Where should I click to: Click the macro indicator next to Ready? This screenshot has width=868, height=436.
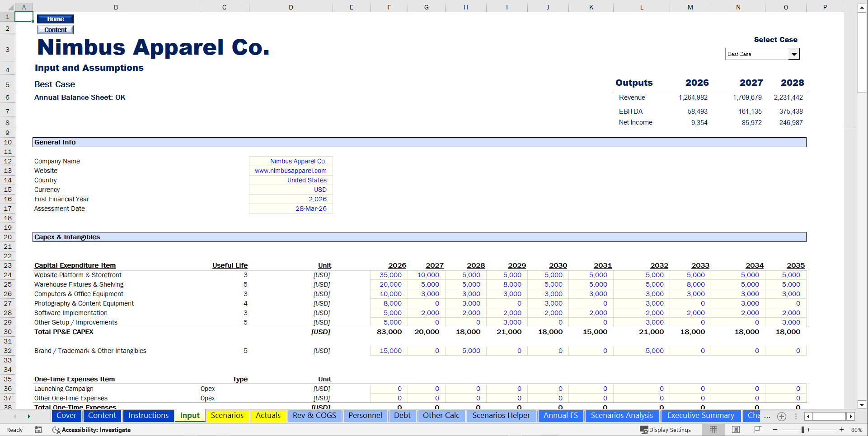point(38,430)
